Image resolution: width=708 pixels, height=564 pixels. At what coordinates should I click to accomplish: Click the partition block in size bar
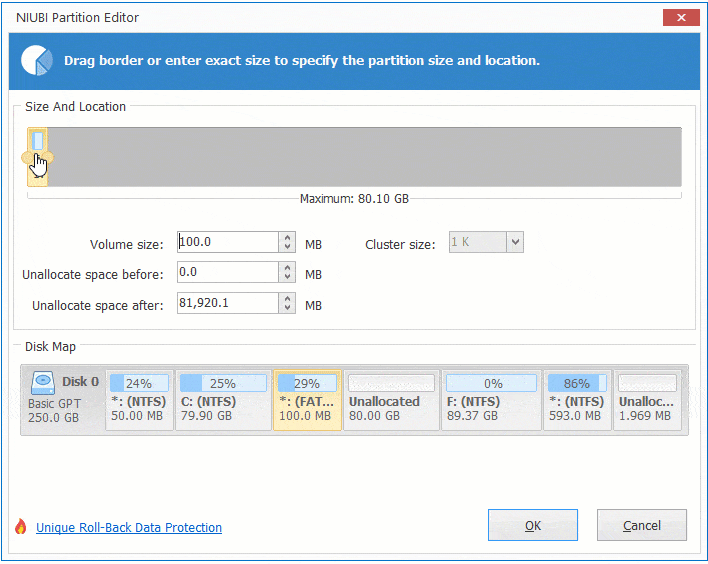[37, 142]
